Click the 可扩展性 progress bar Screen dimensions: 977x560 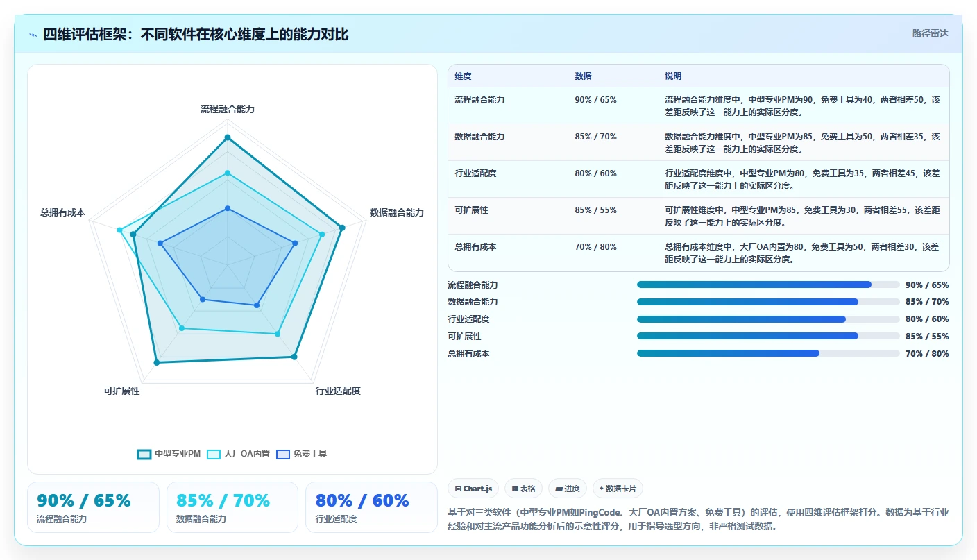pyautogui.click(x=768, y=336)
